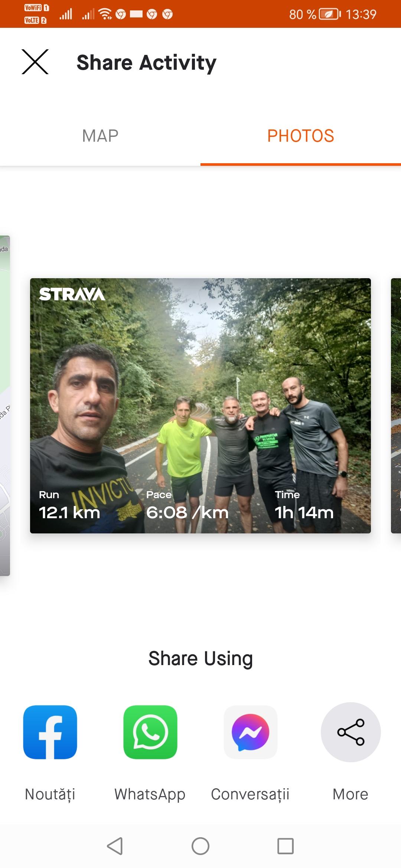401x868 pixels.
Task: Select the map preview card on left
Action: 5,406
